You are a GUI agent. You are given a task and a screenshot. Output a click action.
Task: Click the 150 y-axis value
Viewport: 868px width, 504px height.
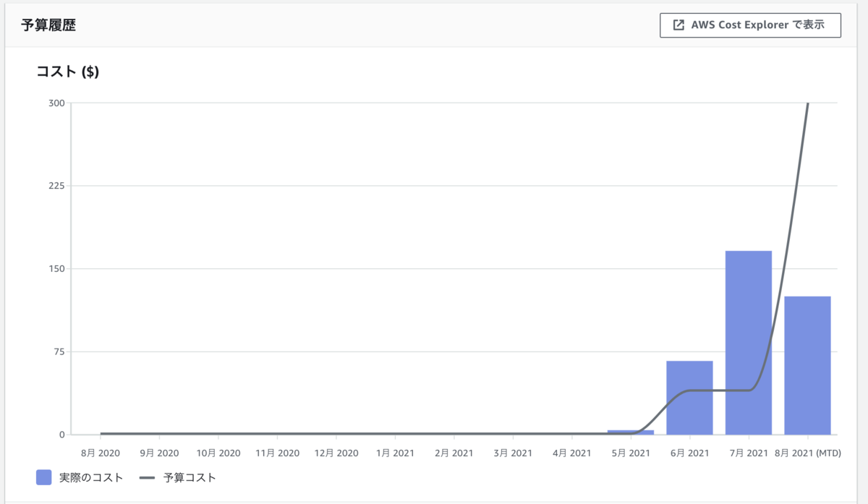point(56,269)
